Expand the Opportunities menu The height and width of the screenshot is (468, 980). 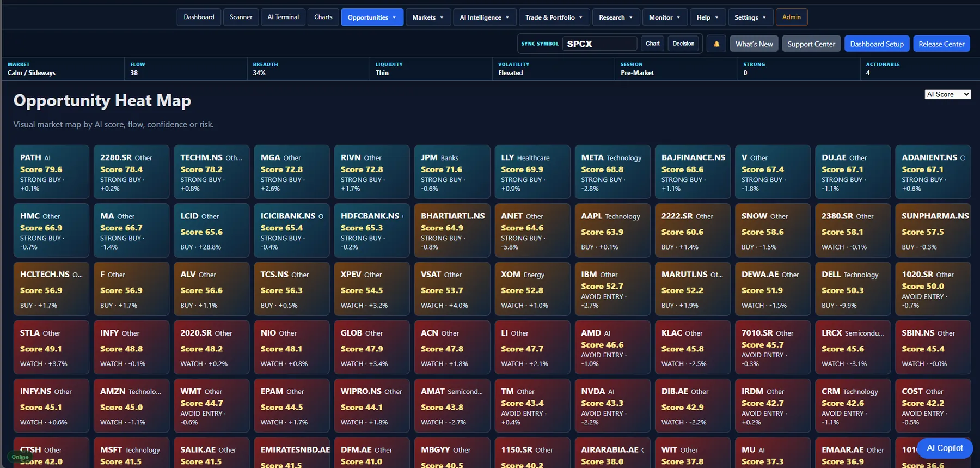(x=372, y=17)
